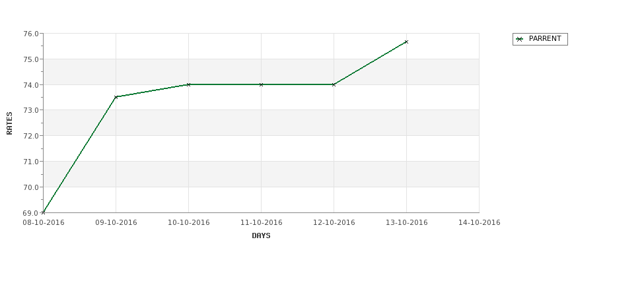Viewport: 644px width, 283px height.
Task: Click the DAYS axis title
Action: point(261,236)
